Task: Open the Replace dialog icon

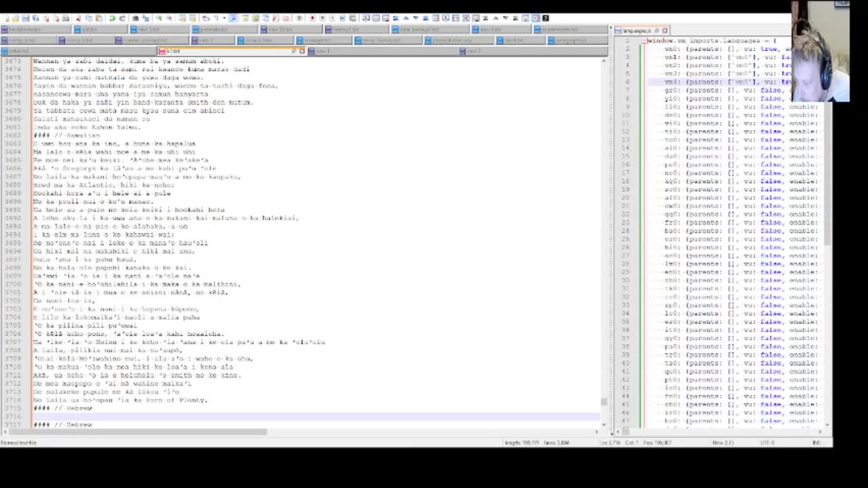Action: [x=146, y=18]
